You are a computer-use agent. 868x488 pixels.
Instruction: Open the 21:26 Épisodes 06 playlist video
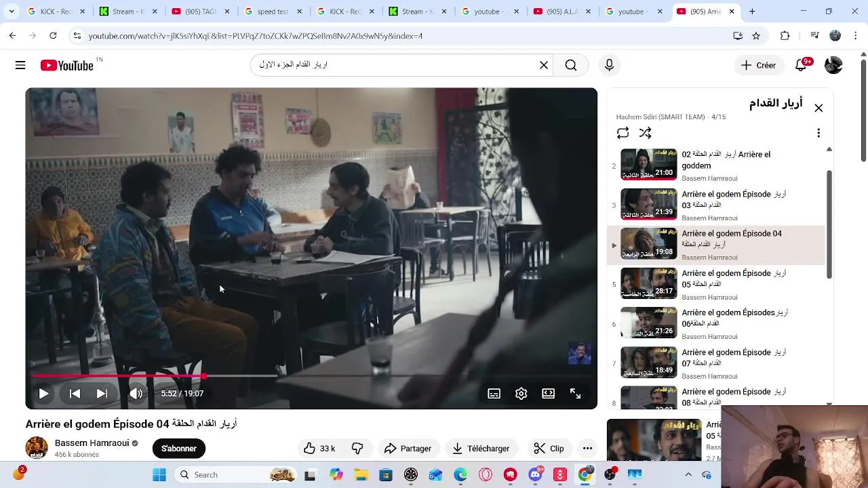(716, 324)
